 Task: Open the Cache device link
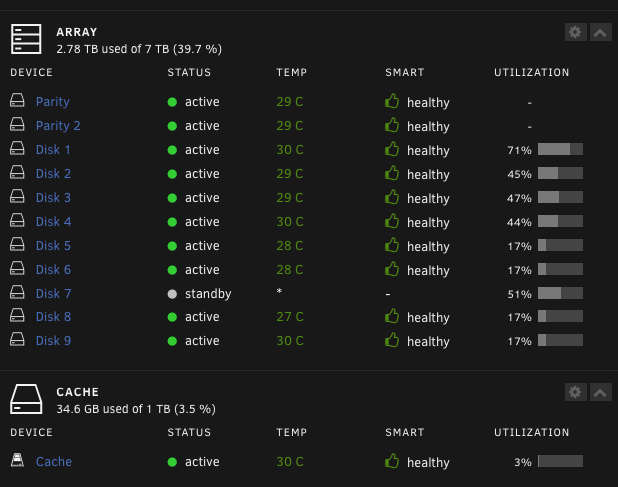54,462
